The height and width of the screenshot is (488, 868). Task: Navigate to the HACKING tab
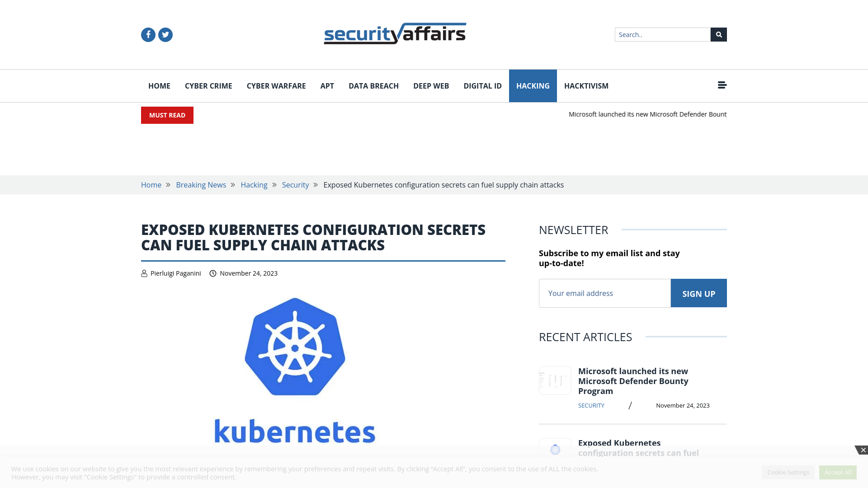[x=533, y=86]
